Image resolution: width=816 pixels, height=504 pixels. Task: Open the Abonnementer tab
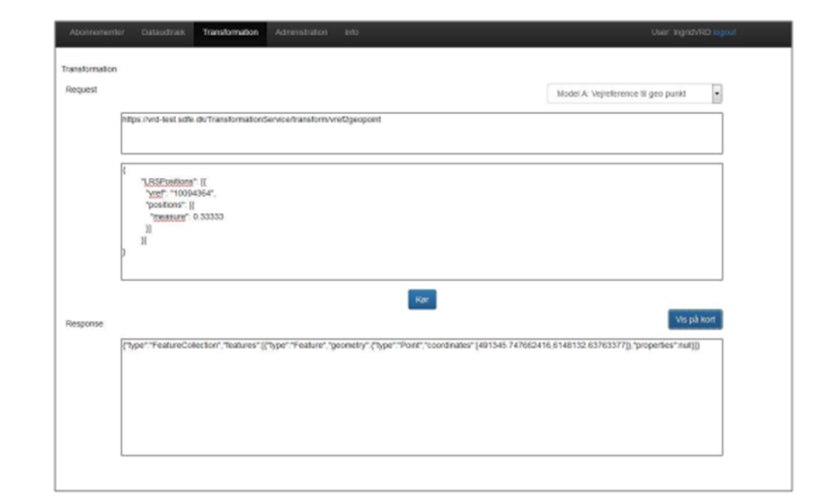point(97,32)
